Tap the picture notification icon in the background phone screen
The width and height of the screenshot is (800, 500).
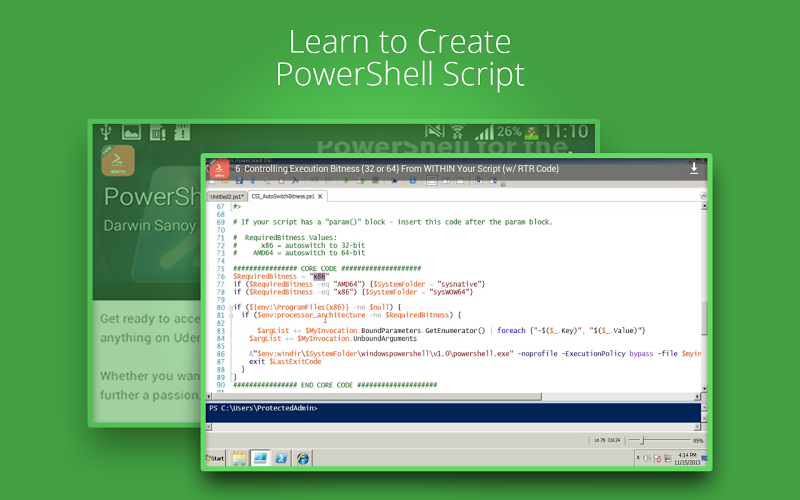pyautogui.click(x=131, y=132)
